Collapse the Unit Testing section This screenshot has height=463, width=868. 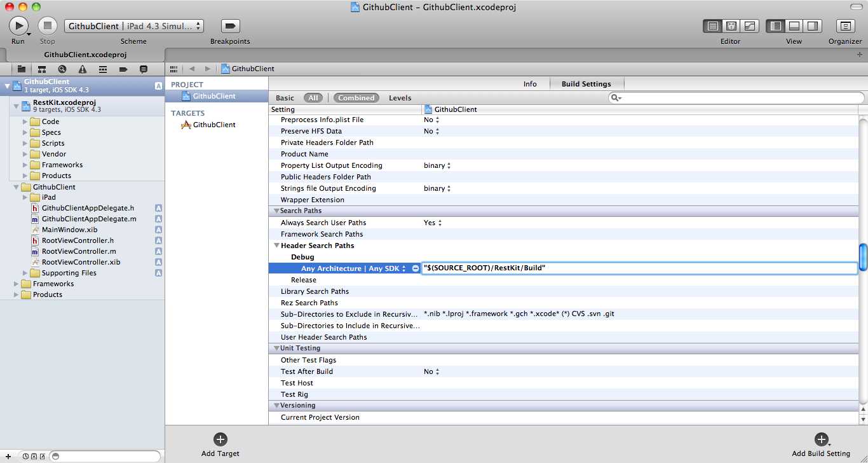click(276, 348)
